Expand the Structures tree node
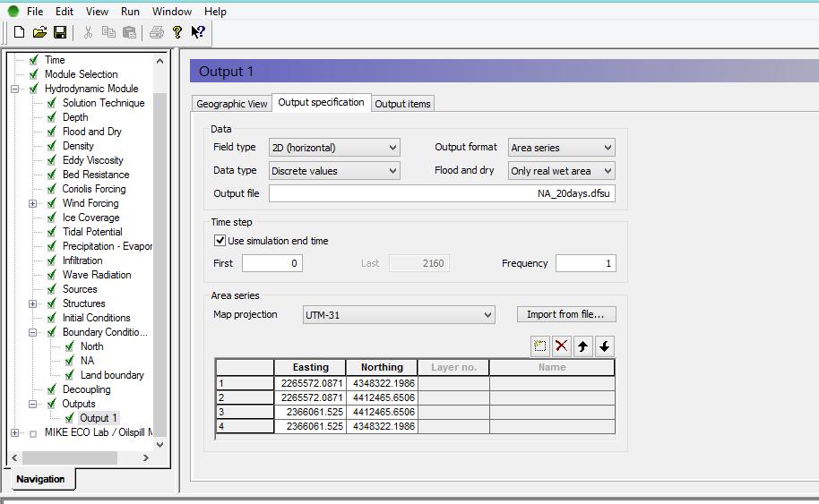819x504 pixels. 32,303
